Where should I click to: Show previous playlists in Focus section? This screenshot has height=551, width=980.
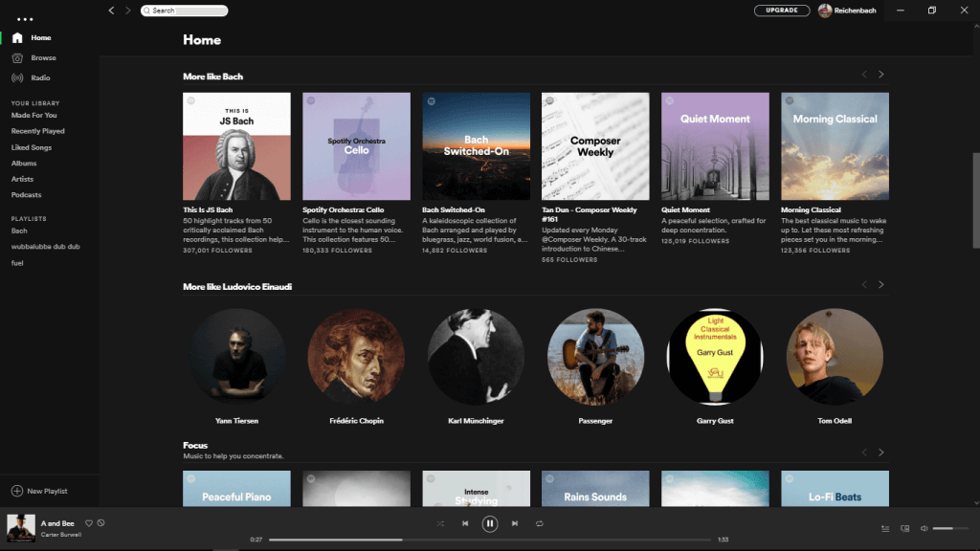[x=864, y=452]
